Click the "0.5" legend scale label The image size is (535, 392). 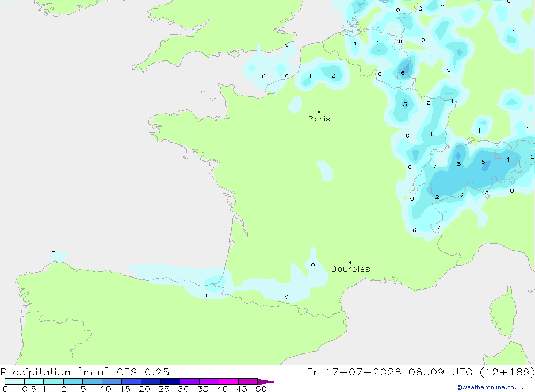(29, 389)
